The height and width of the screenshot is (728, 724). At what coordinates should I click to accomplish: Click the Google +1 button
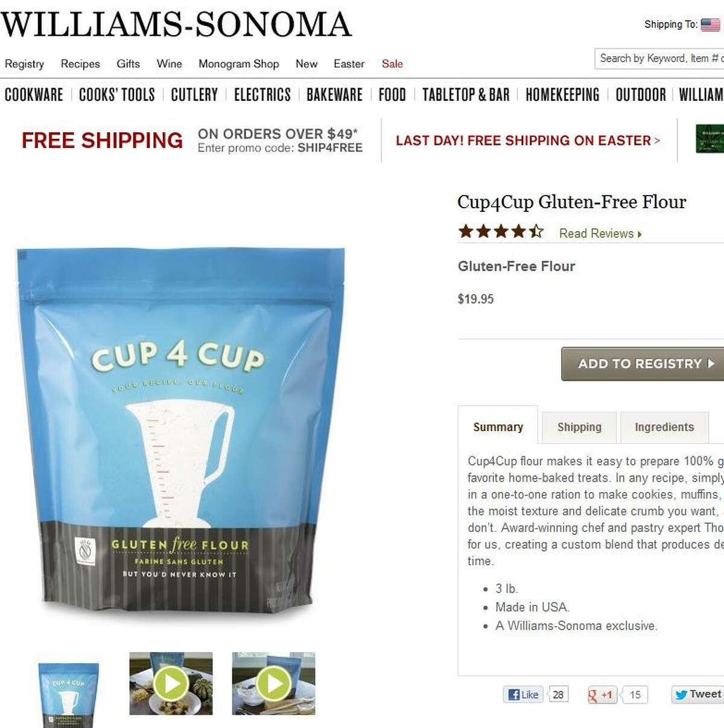[x=602, y=695]
